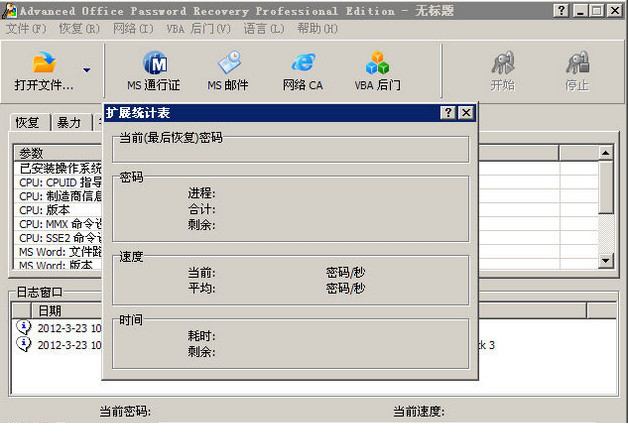The image size is (628, 439).
Task: Click scroll down arrow in parameter list
Action: pos(606,261)
